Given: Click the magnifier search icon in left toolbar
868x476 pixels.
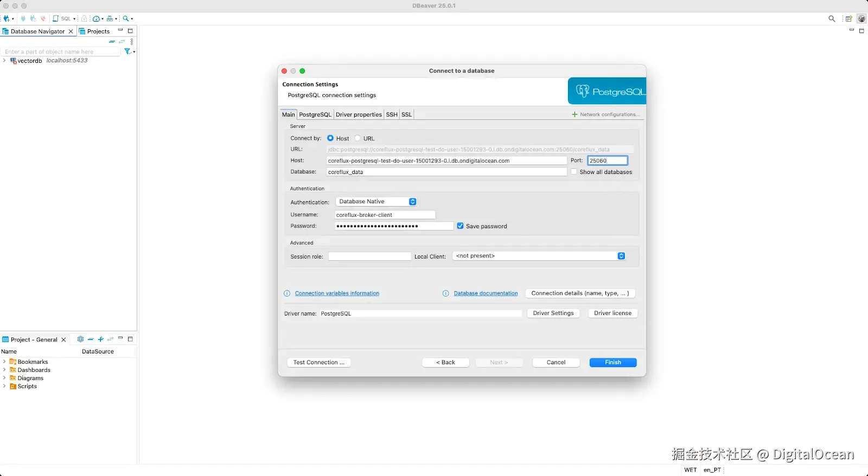Looking at the screenshot, I should (126, 18).
